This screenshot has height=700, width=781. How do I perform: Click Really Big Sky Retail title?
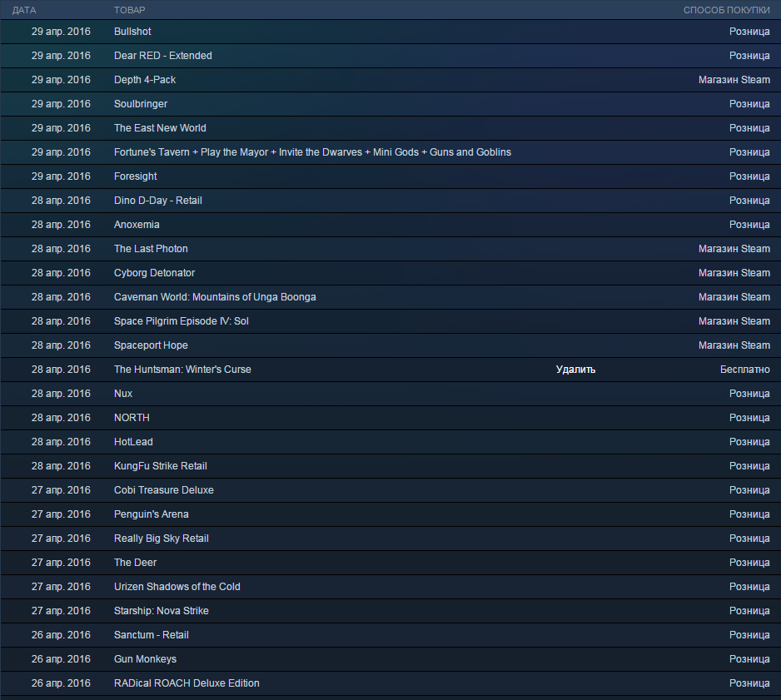[x=162, y=539]
